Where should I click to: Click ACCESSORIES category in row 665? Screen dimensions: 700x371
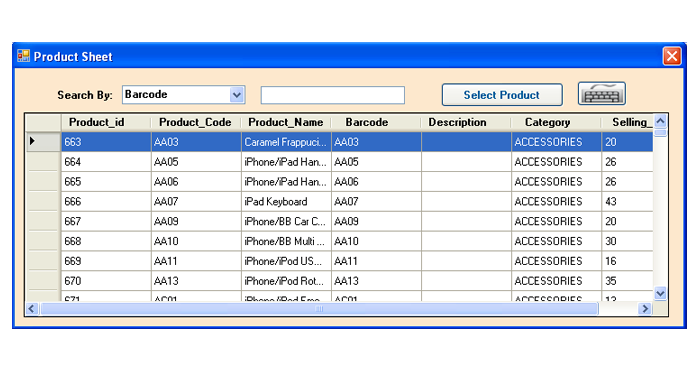[x=556, y=182]
